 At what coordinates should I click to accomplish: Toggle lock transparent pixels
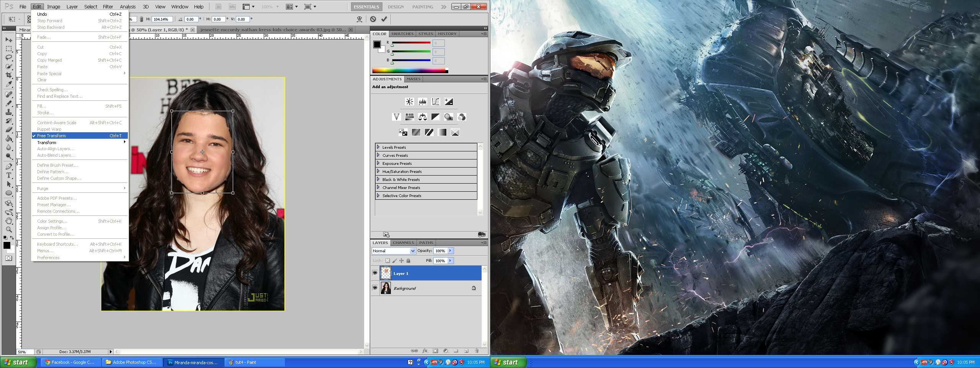click(x=387, y=261)
